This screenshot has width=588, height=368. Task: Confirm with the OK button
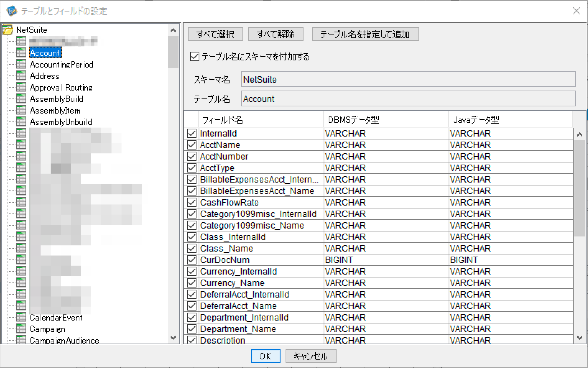266,356
